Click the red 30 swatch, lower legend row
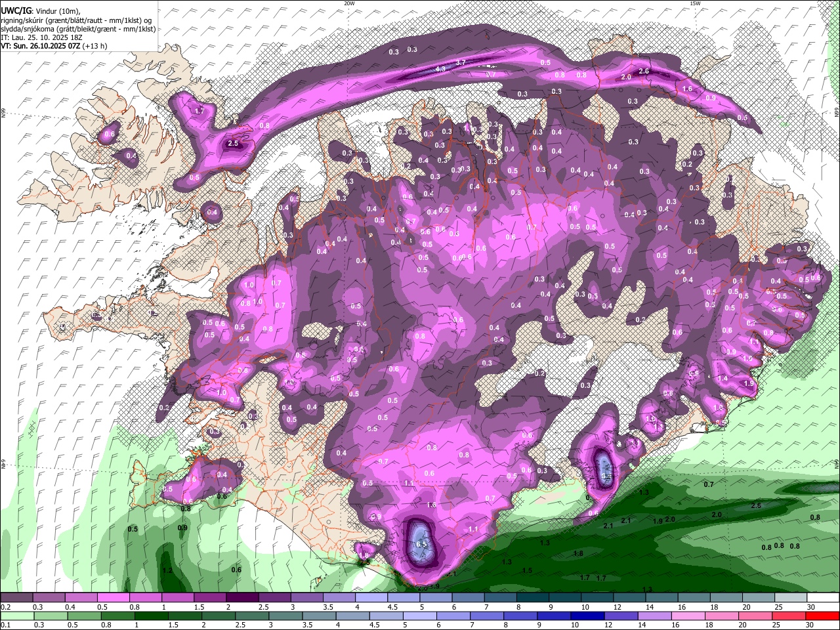 click(x=823, y=616)
